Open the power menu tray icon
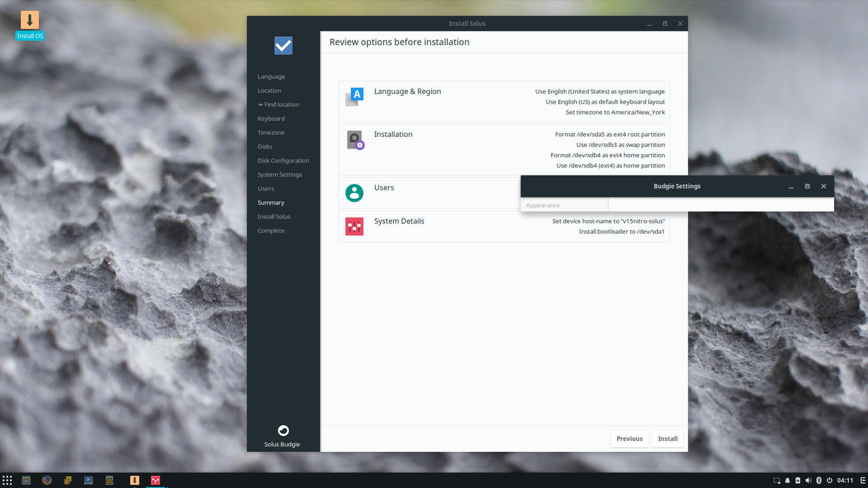The height and width of the screenshot is (488, 868). (x=829, y=480)
